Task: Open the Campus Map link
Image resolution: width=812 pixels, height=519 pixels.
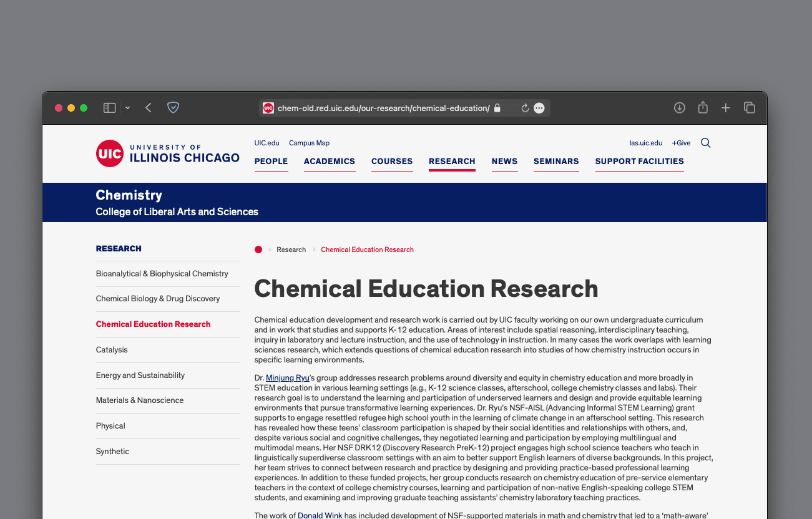Action: tap(309, 143)
